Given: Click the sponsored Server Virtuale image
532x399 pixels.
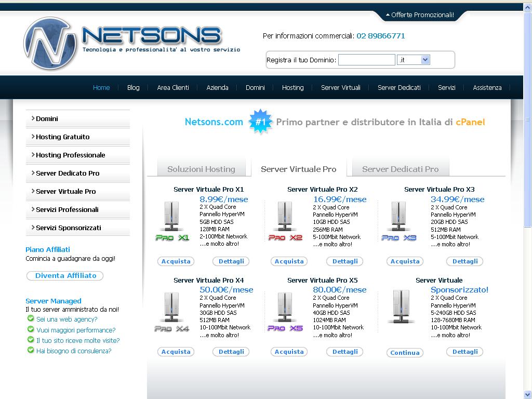Looking at the screenshot, I should [x=401, y=307].
